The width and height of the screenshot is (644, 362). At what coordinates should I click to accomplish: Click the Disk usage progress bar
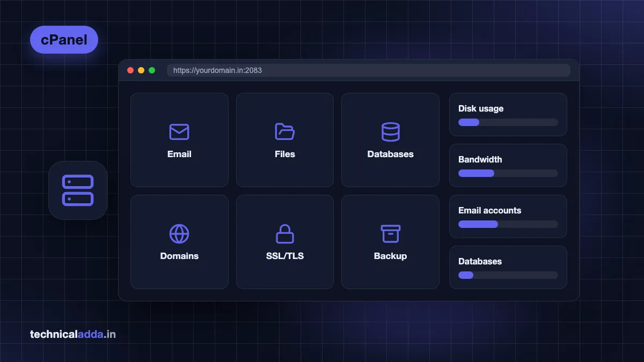tap(508, 122)
